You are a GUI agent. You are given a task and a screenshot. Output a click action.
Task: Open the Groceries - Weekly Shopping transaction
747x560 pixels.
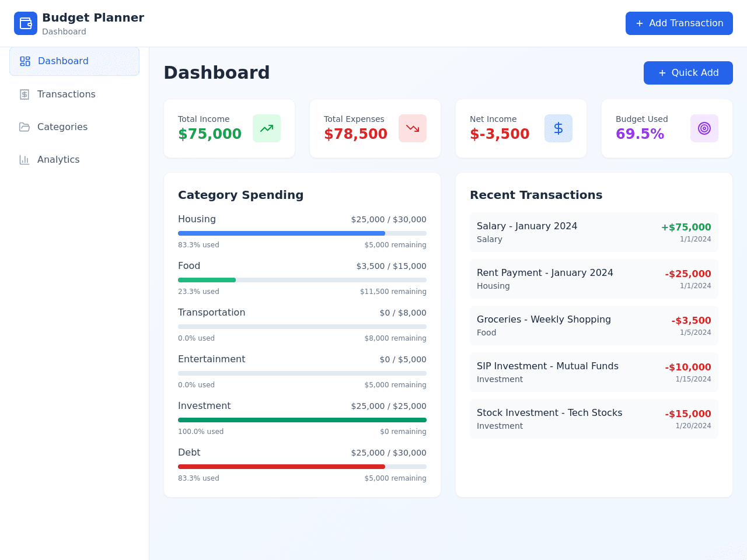[594, 325]
